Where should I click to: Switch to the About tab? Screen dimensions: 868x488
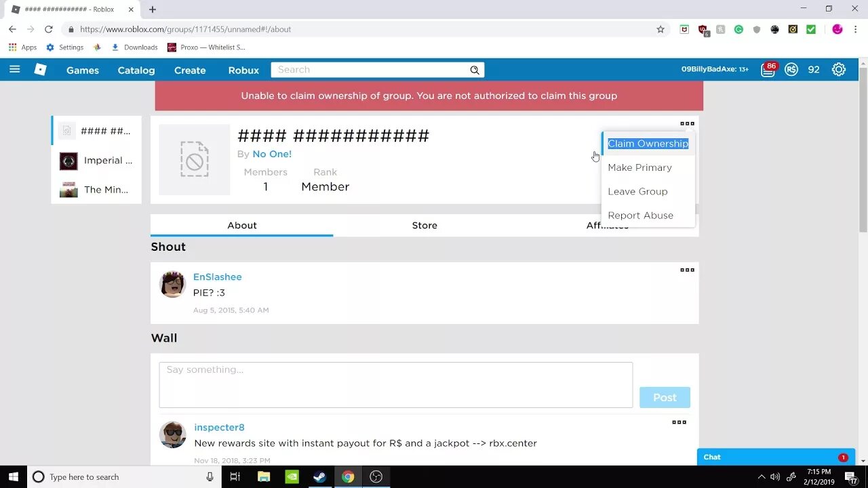241,225
